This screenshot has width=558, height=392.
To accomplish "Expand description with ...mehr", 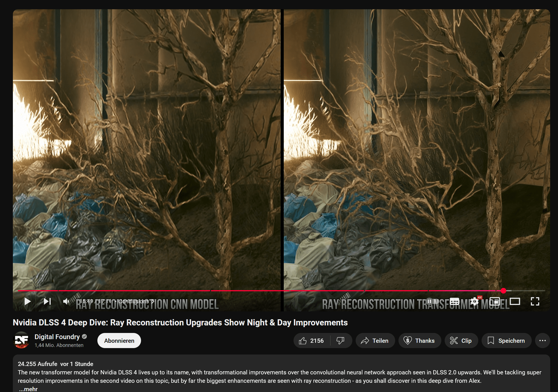I will click(x=28, y=389).
